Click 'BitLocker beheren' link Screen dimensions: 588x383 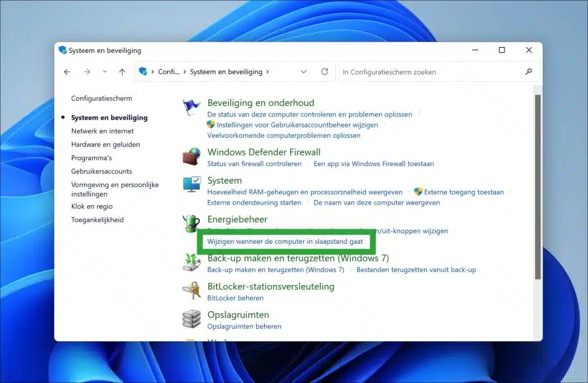point(235,298)
